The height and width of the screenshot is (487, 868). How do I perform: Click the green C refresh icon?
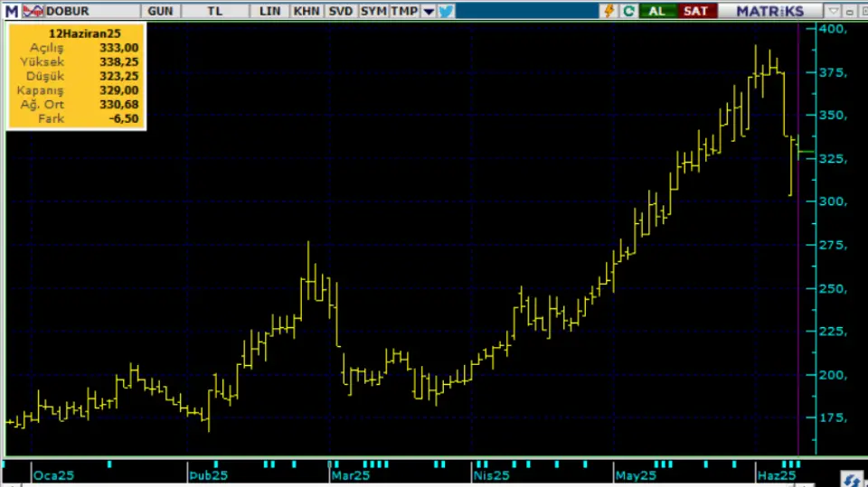(x=627, y=11)
